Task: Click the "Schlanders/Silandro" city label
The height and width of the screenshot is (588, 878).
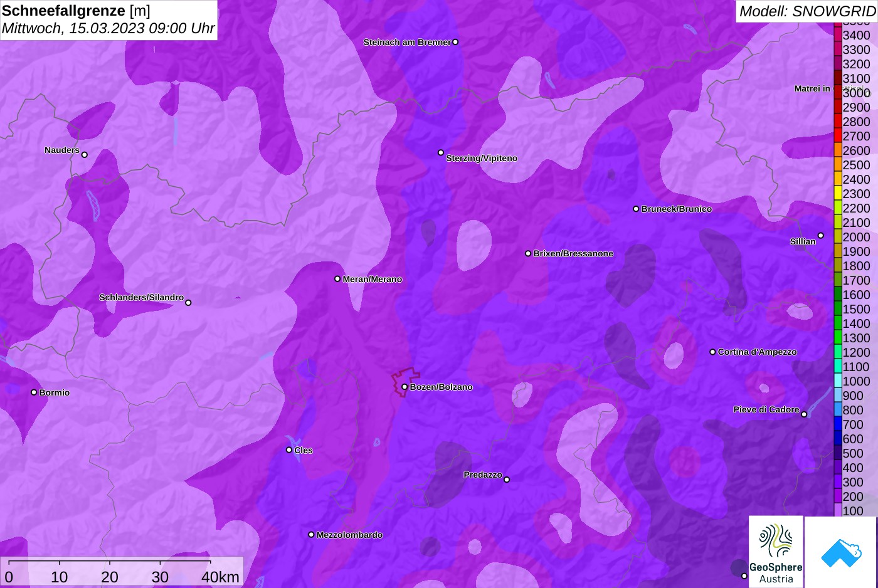Action: click(x=142, y=297)
